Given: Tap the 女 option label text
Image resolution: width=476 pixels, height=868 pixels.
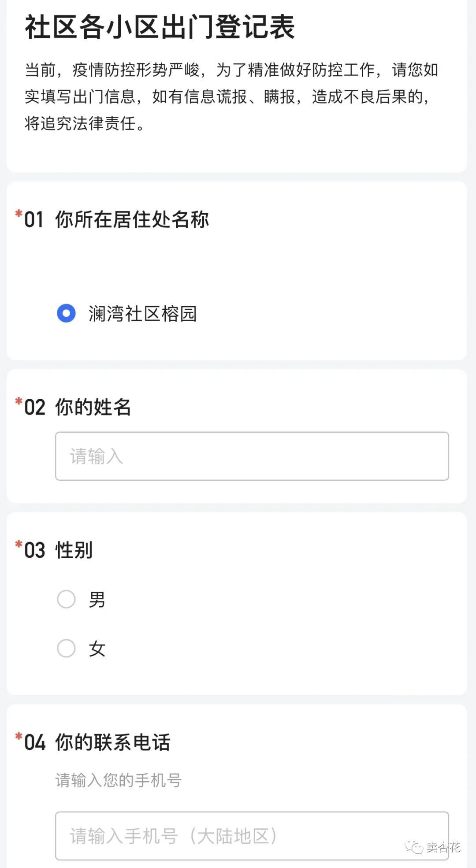Looking at the screenshot, I should (x=97, y=649).
